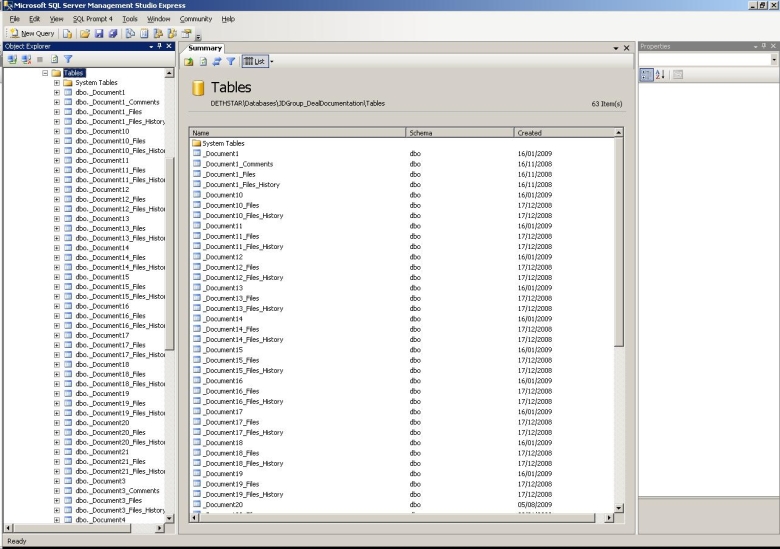Click Synchronize arrows icon in Summary toolbar
Image resolution: width=780 pixels, height=549 pixels.
tap(217, 62)
